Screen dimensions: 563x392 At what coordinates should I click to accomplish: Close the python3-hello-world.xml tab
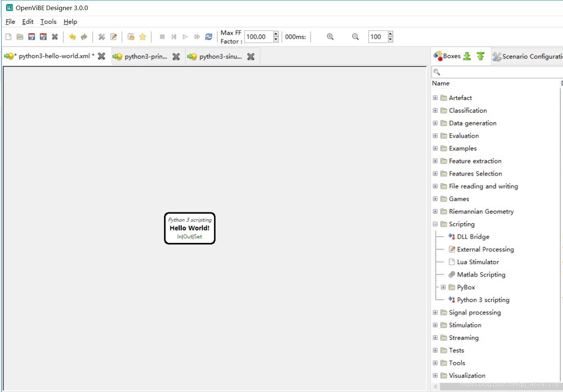pyautogui.click(x=102, y=56)
